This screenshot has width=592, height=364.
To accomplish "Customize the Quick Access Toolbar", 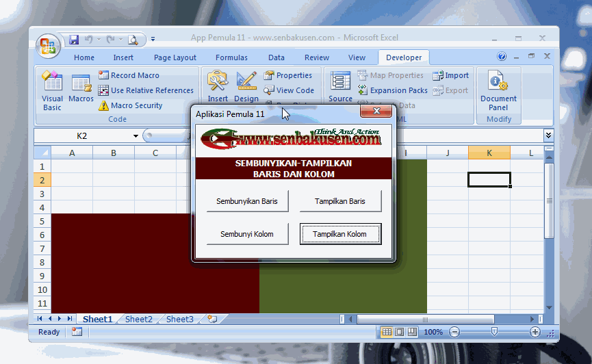I will pyautogui.click(x=153, y=39).
